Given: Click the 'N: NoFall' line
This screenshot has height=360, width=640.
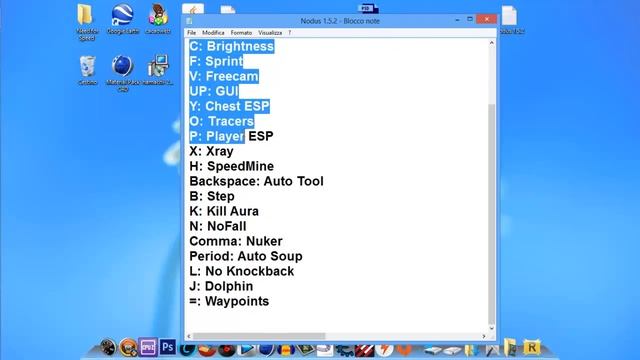Looking at the screenshot, I should pyautogui.click(x=218, y=226).
